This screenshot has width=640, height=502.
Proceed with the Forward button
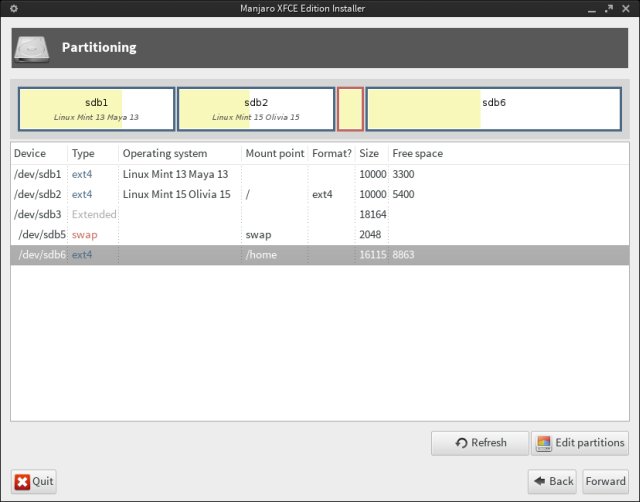[x=605, y=481]
